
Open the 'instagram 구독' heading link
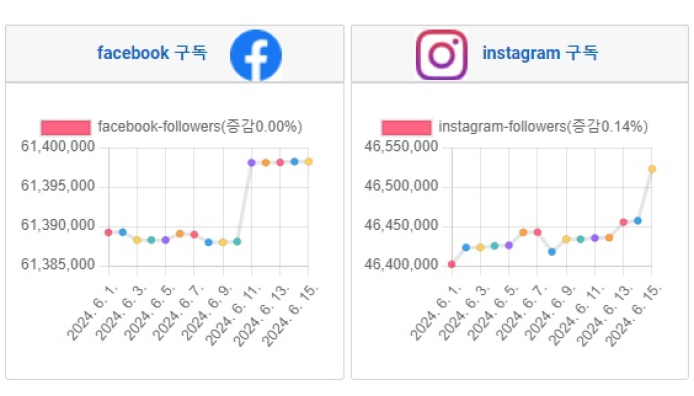540,53
